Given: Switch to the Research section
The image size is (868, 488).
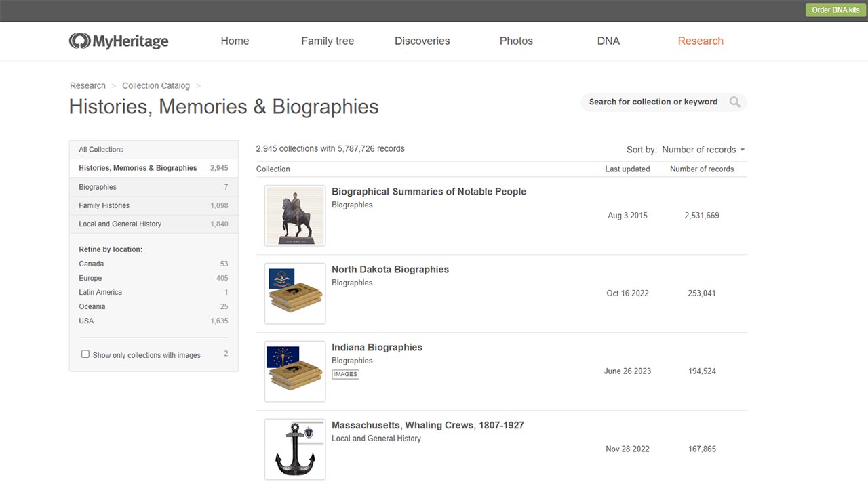Looking at the screenshot, I should 701,41.
